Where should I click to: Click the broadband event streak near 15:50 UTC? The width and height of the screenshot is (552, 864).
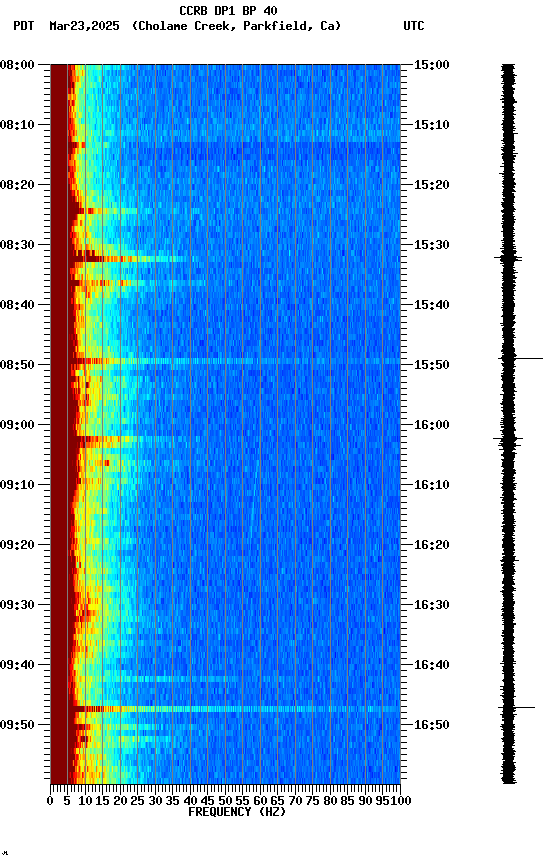[x=235, y=361]
